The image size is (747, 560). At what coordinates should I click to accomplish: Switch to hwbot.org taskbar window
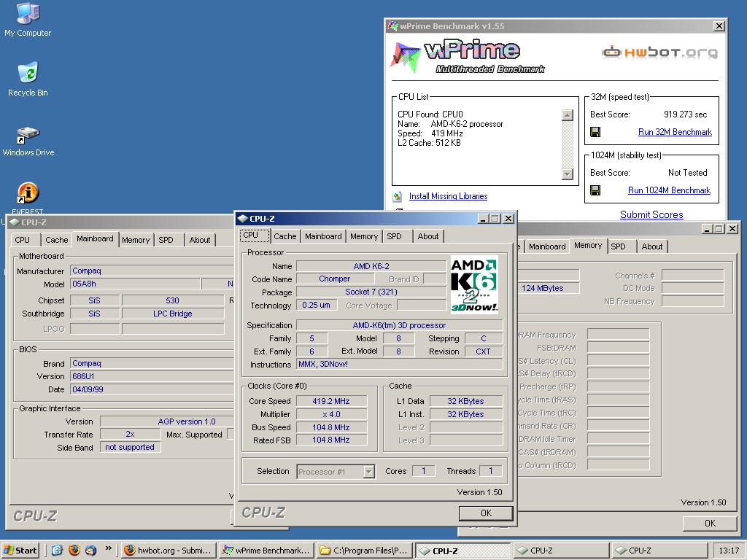coord(169,551)
